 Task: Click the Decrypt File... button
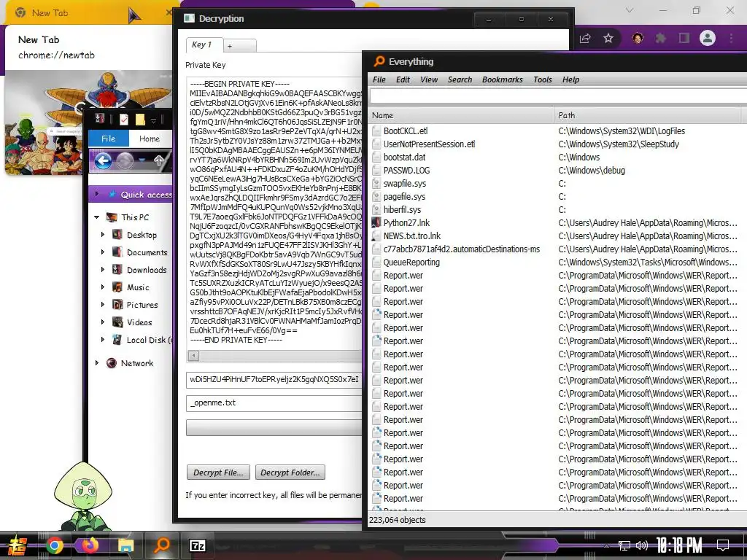click(218, 472)
